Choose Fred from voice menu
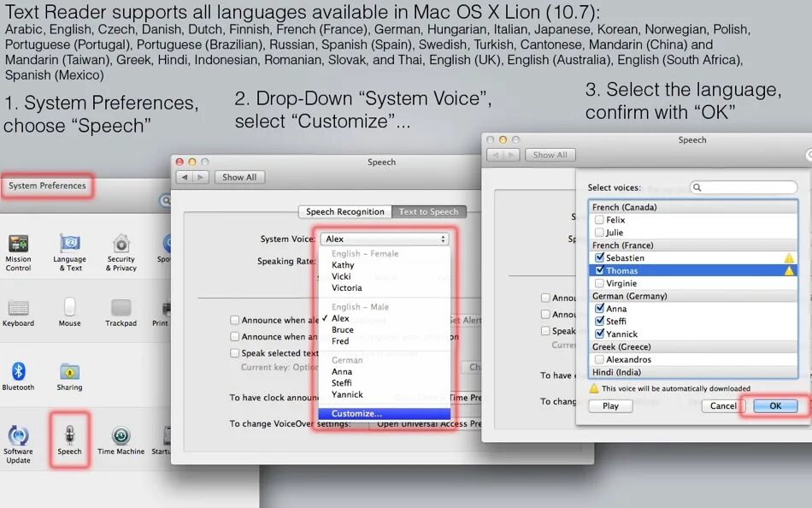Viewport: 812px width, 508px height. coord(385,341)
